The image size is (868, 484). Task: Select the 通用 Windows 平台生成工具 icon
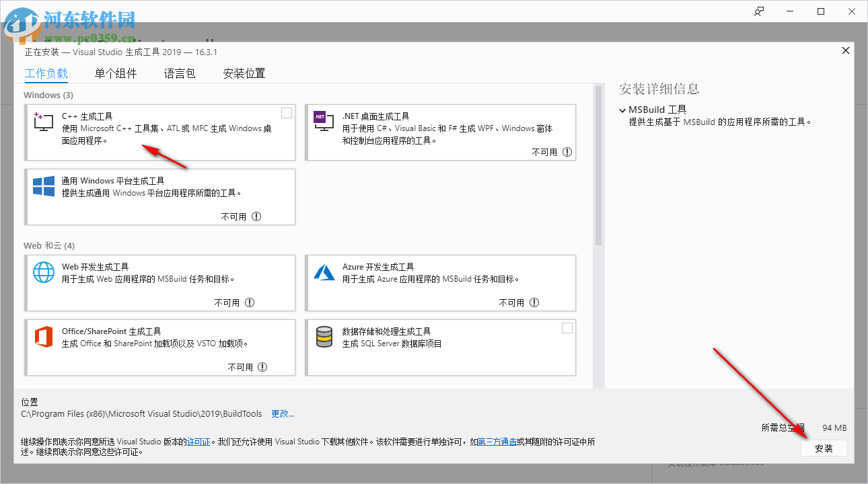pos(43,186)
